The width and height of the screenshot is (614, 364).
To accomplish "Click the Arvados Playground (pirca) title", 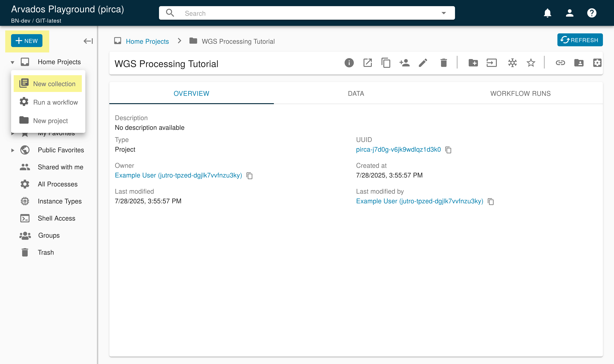I will tap(68, 9).
